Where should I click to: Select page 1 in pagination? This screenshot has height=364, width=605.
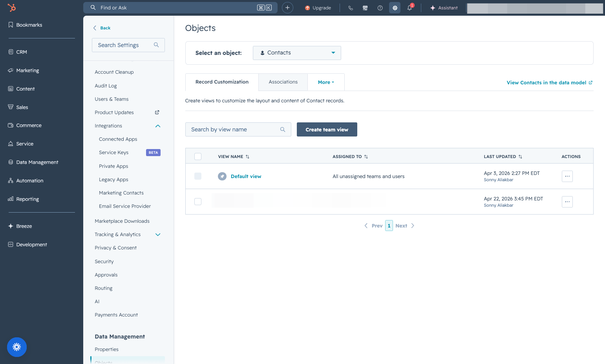point(389,226)
